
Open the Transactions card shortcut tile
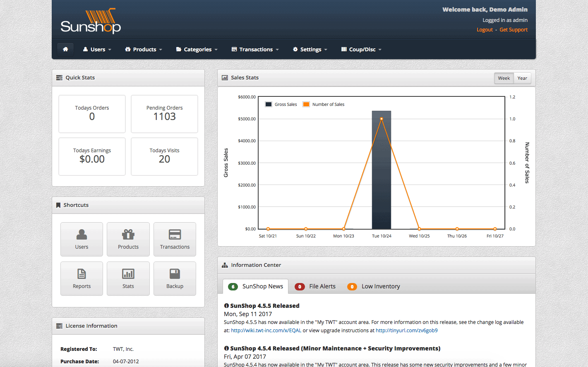[175, 239]
